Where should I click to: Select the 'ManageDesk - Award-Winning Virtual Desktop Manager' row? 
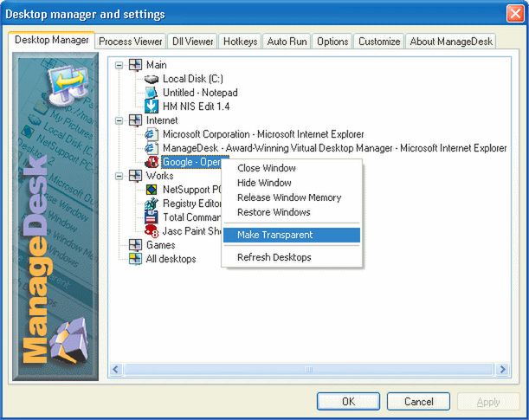pos(334,148)
